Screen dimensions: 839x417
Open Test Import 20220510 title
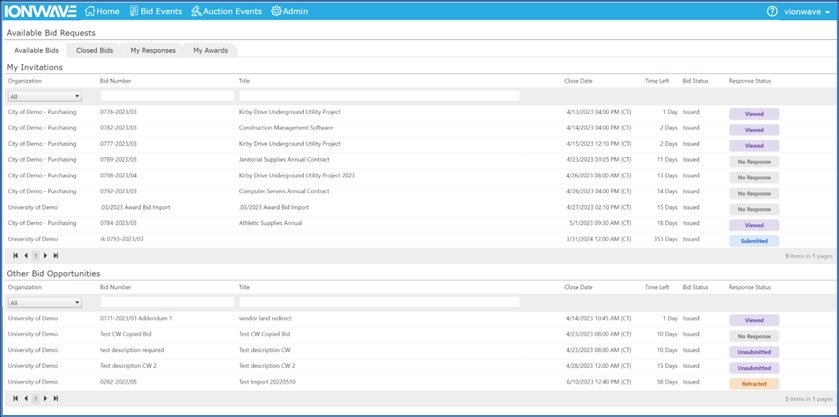[267, 382]
